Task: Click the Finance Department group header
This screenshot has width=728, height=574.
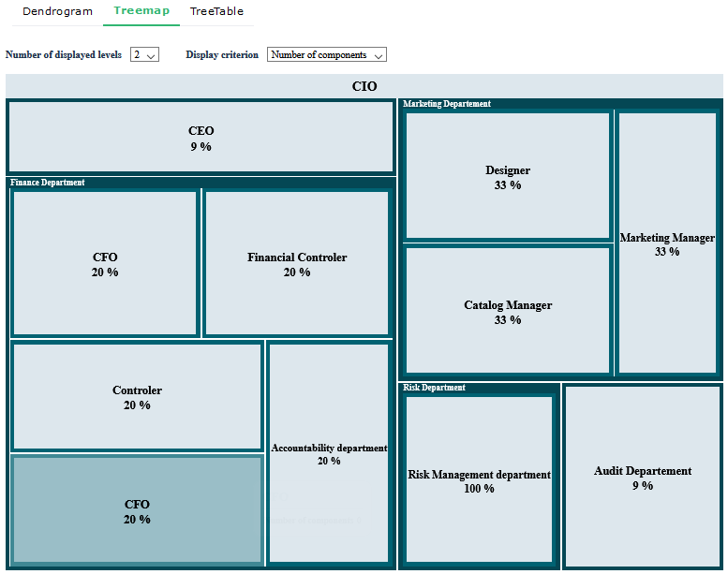Action: click(48, 183)
